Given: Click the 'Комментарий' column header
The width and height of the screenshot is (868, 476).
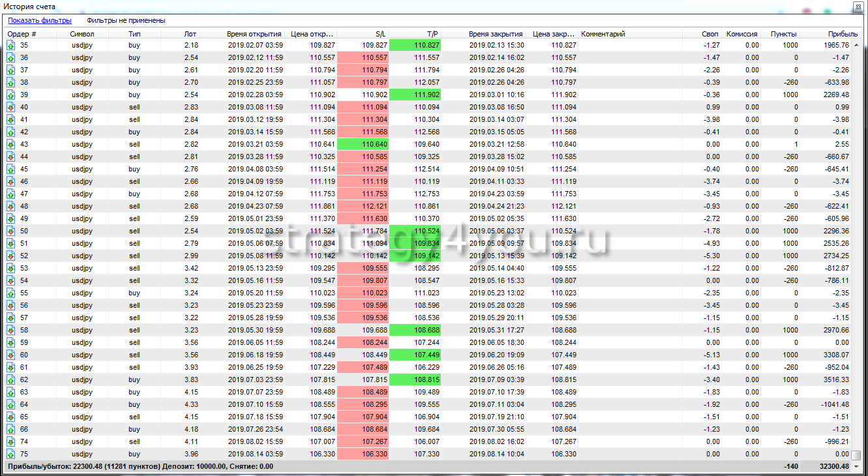Looking at the screenshot, I should click(603, 34).
